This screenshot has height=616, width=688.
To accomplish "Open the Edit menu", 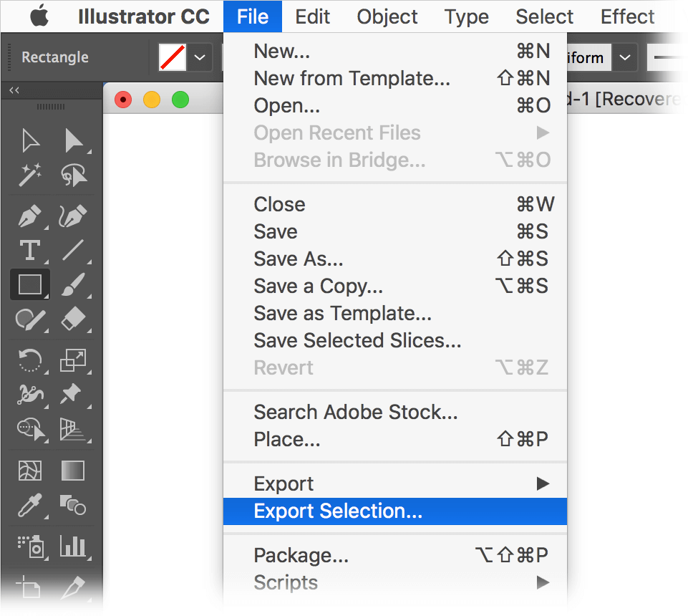I will click(x=312, y=16).
